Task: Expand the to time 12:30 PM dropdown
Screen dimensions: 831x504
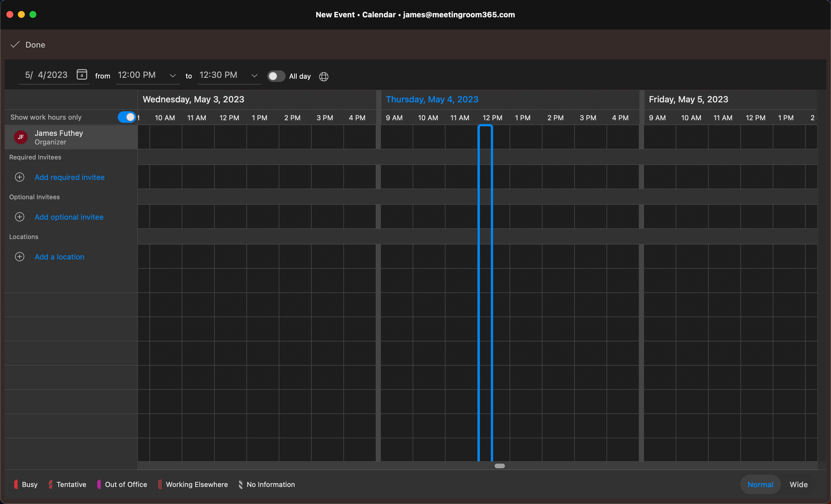Action: pyautogui.click(x=254, y=75)
